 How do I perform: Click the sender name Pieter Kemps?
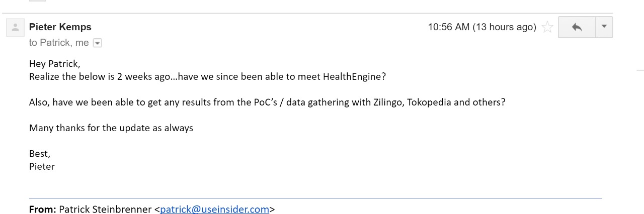(x=60, y=27)
